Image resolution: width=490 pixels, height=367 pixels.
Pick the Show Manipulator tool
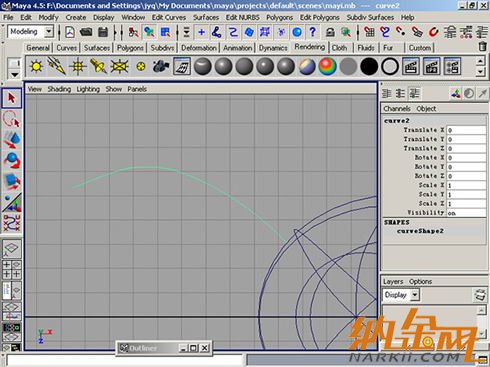[12, 203]
